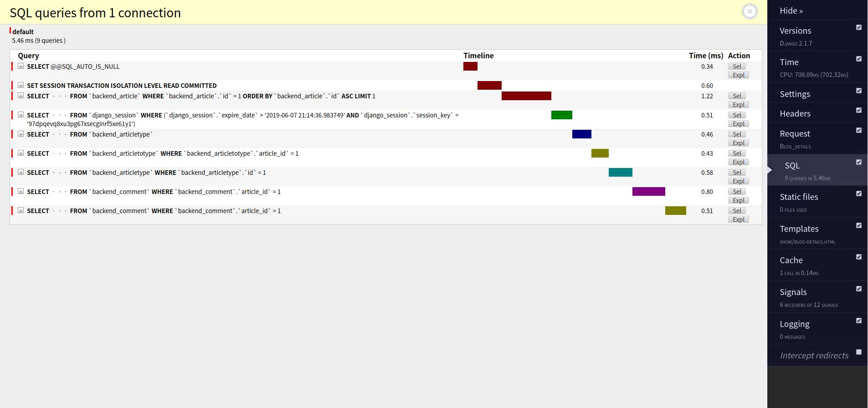Viewport: 868px width, 408px height.
Task: Click Expl for the 0.46 ms articletype query
Action: tap(739, 143)
